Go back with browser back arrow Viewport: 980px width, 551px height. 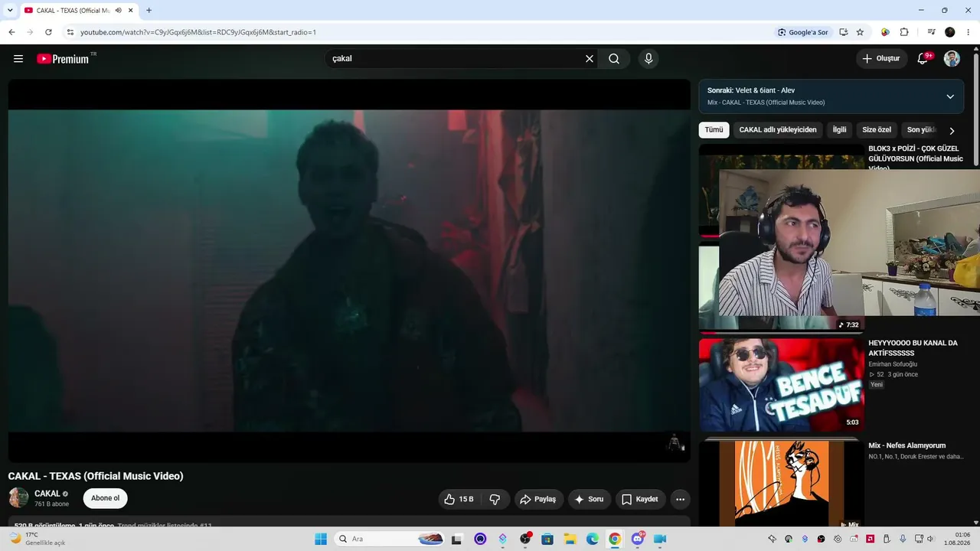coord(11,32)
